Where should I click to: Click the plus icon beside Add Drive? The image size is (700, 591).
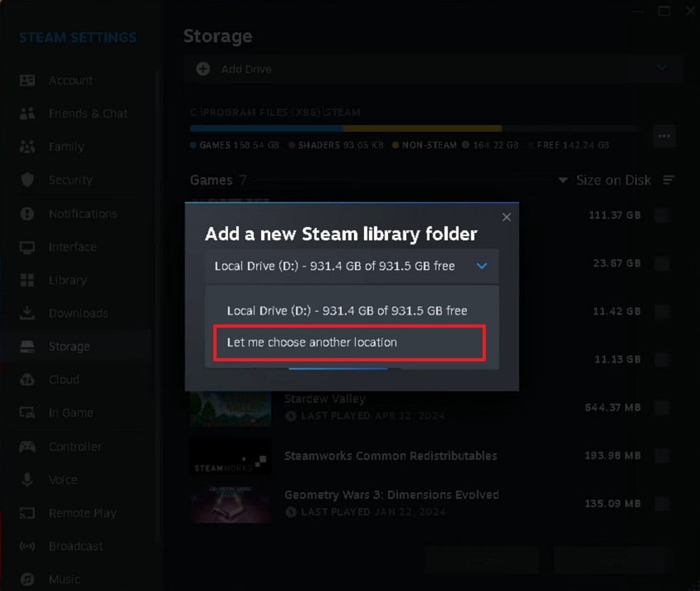(x=203, y=69)
